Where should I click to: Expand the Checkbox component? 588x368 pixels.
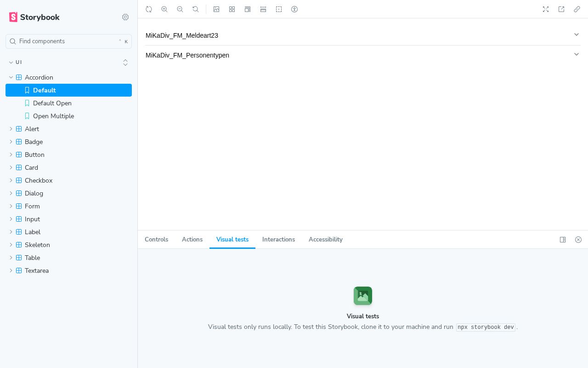(68, 180)
